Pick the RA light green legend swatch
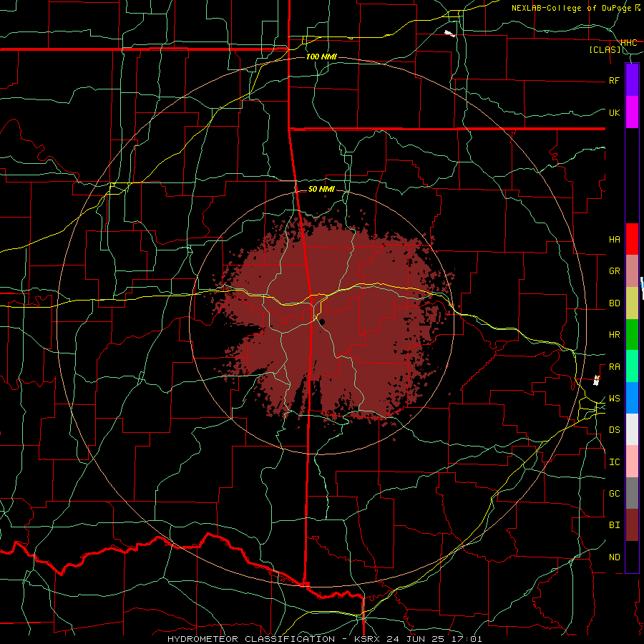Image resolution: width=644 pixels, height=644 pixels. 632,366
